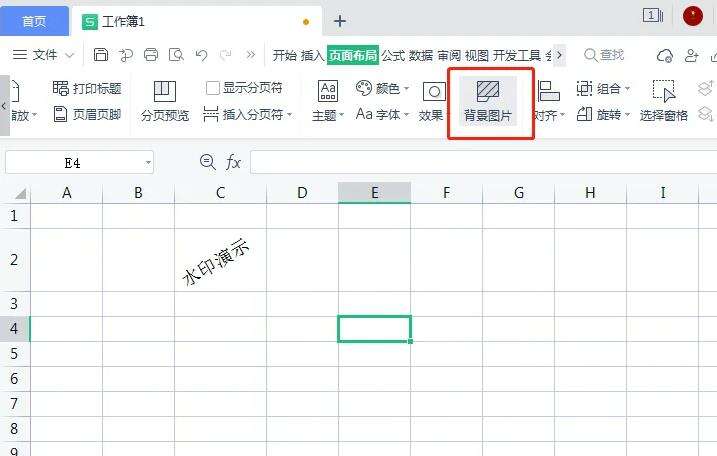Click the send backward layer icon

[x=706, y=114]
